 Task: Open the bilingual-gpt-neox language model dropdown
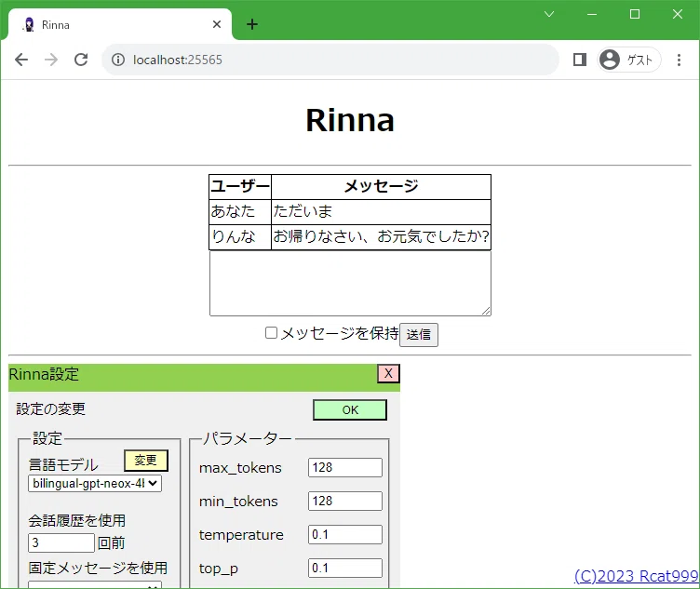(x=95, y=483)
